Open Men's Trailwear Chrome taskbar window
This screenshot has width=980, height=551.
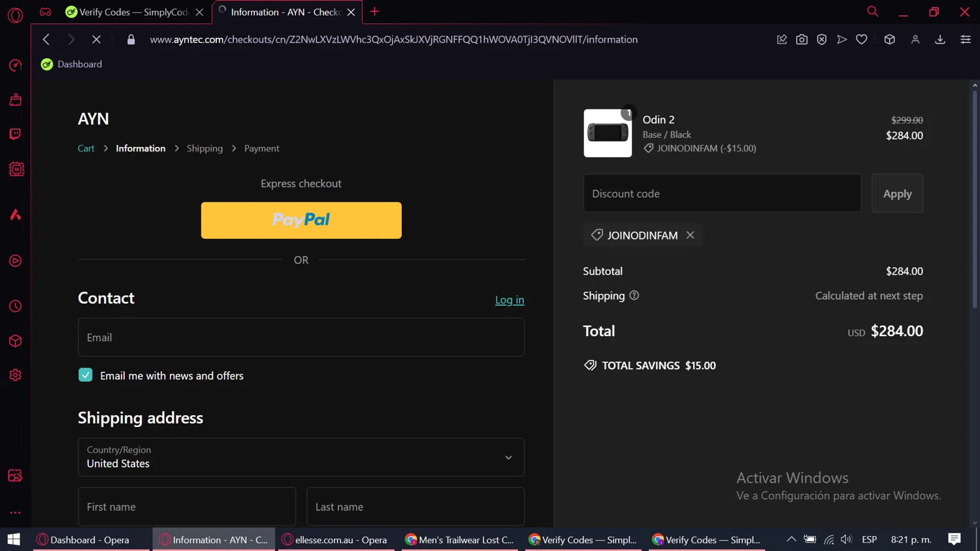click(459, 539)
